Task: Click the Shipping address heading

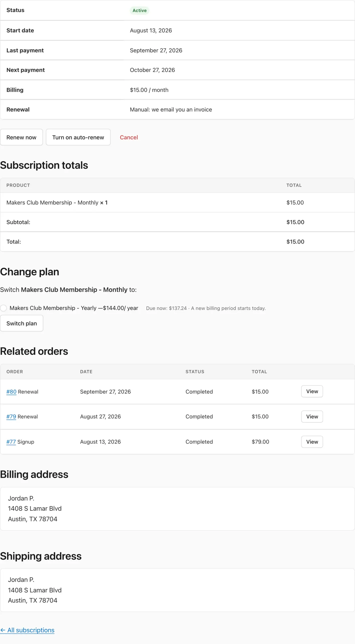Action: [x=41, y=556]
